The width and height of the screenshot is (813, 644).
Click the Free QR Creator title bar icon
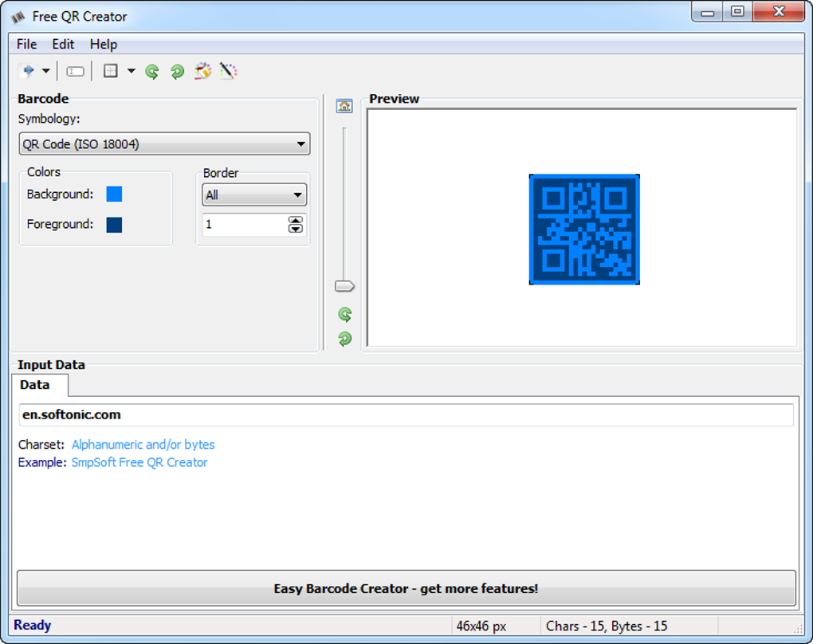point(18,17)
